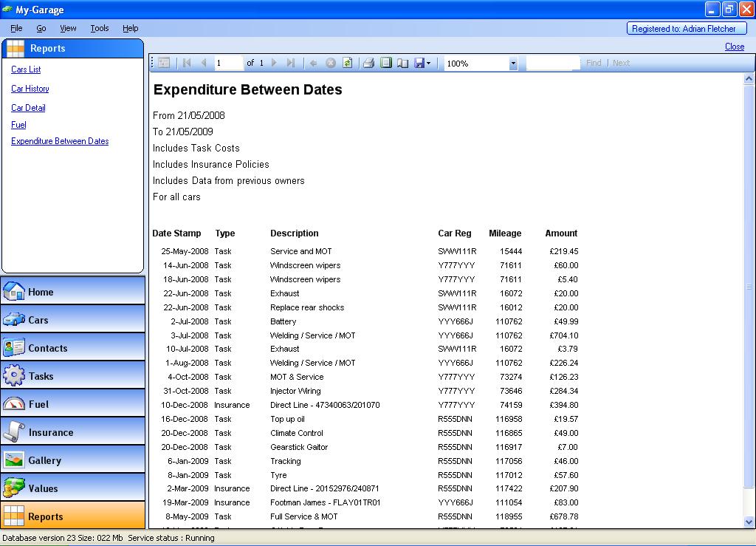Toggle Print Layout view icon
This screenshot has height=546, width=756.
385,64
